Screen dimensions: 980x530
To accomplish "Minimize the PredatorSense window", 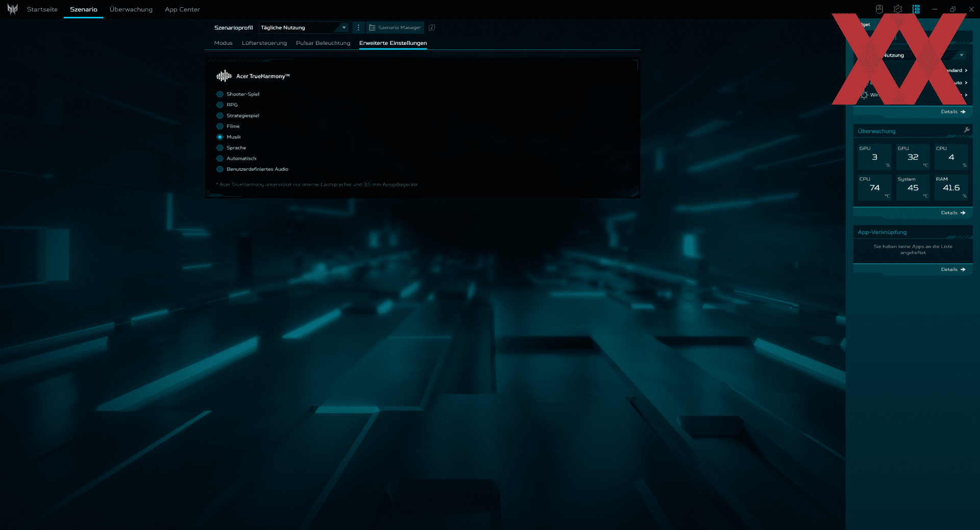I will point(935,9).
